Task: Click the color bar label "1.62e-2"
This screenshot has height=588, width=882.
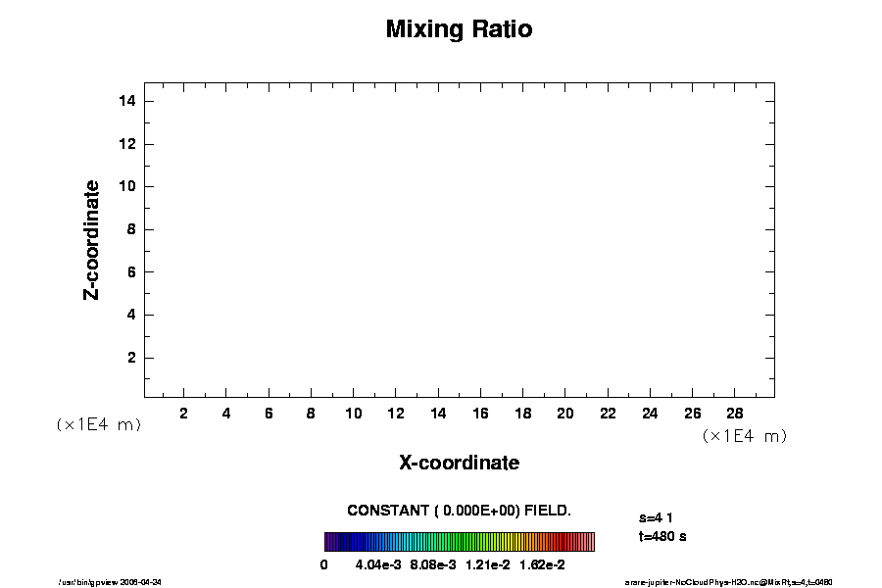Action: [x=542, y=565]
